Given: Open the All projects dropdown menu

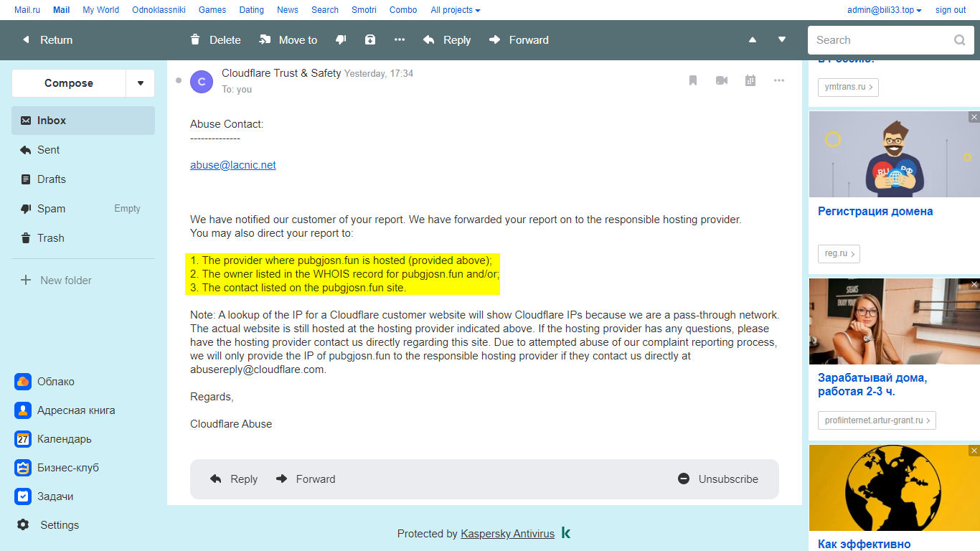Looking at the screenshot, I should [x=456, y=10].
